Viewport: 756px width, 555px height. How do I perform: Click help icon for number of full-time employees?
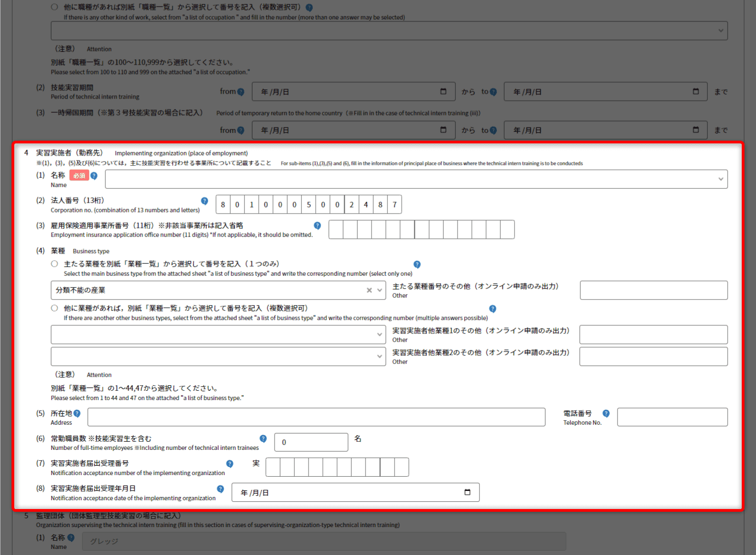point(263,438)
